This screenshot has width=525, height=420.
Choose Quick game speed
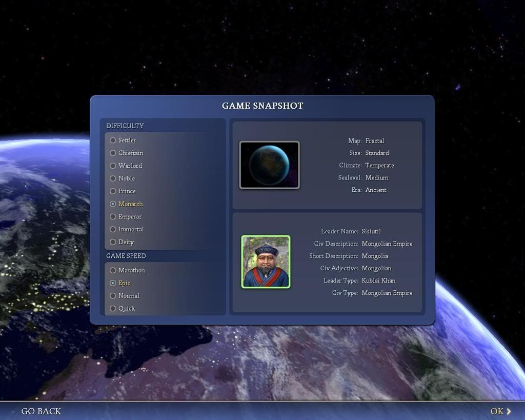(123, 309)
